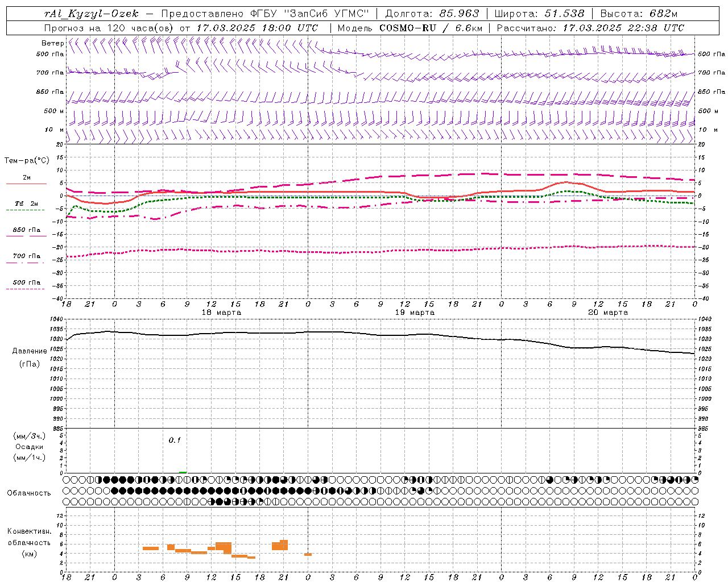Image resolution: width=728 pixels, height=582 pixels.
Task: Click '500 гПа' entry in temperature legend
Action: [27, 282]
